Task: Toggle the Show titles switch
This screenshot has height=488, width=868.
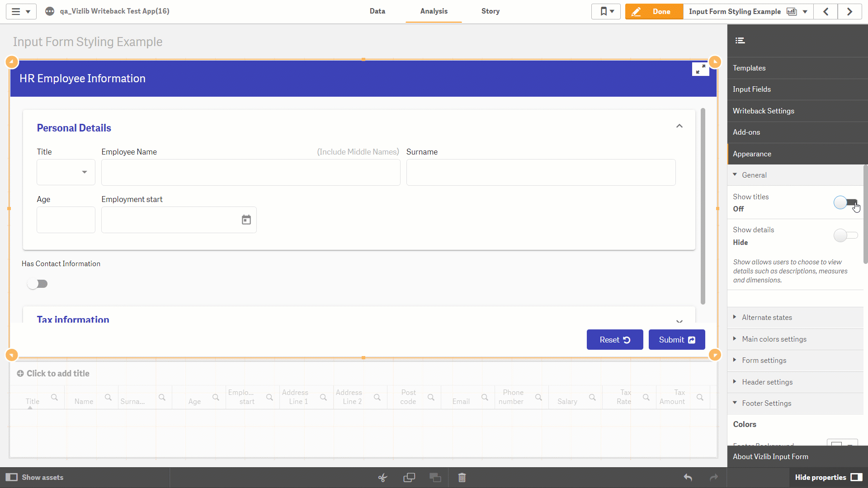Action: (845, 202)
